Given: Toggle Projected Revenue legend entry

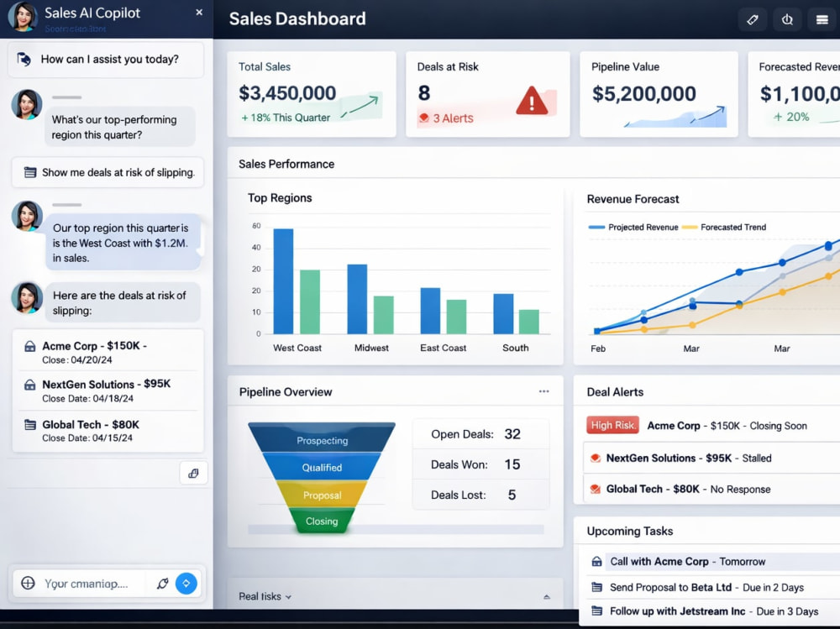Looking at the screenshot, I should 633,228.
